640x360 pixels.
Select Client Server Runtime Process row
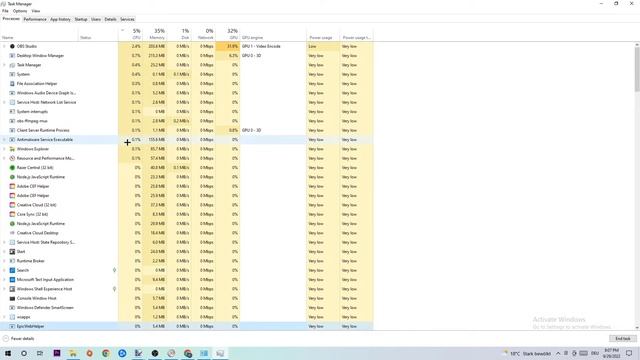(x=187, y=130)
